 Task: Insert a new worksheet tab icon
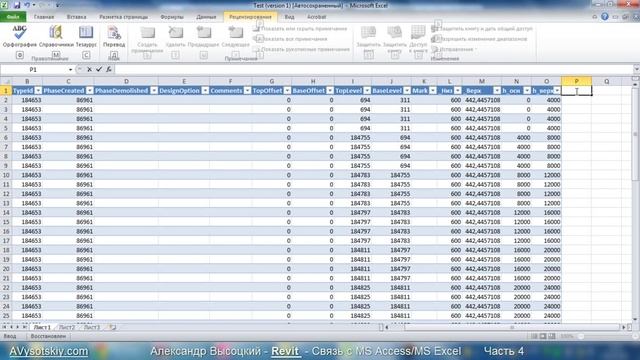tap(111, 327)
